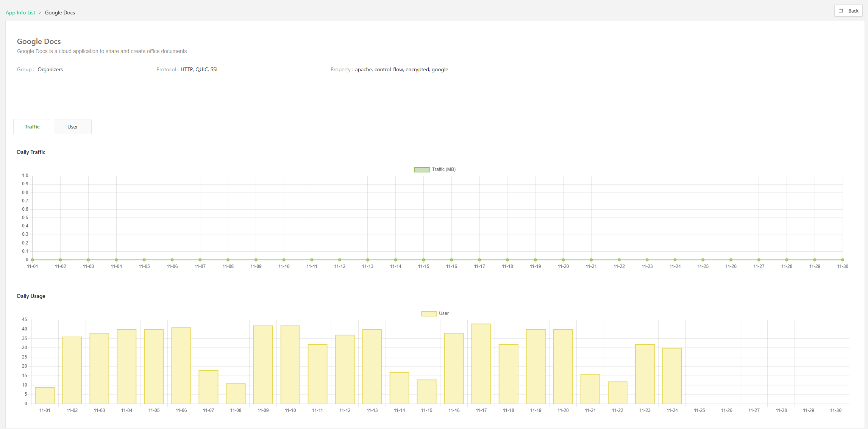868x429 pixels.
Task: Toggle Traffic (MB) legend swatch
Action: tap(422, 169)
